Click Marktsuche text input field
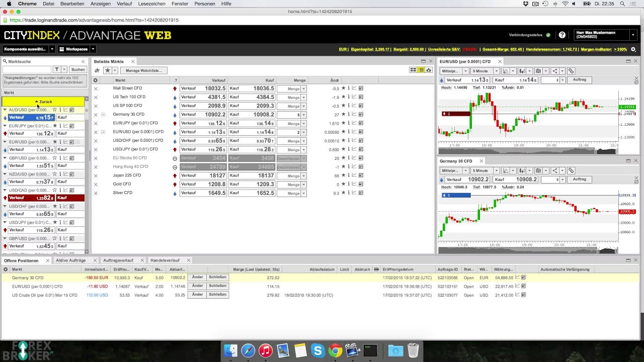 point(27,70)
